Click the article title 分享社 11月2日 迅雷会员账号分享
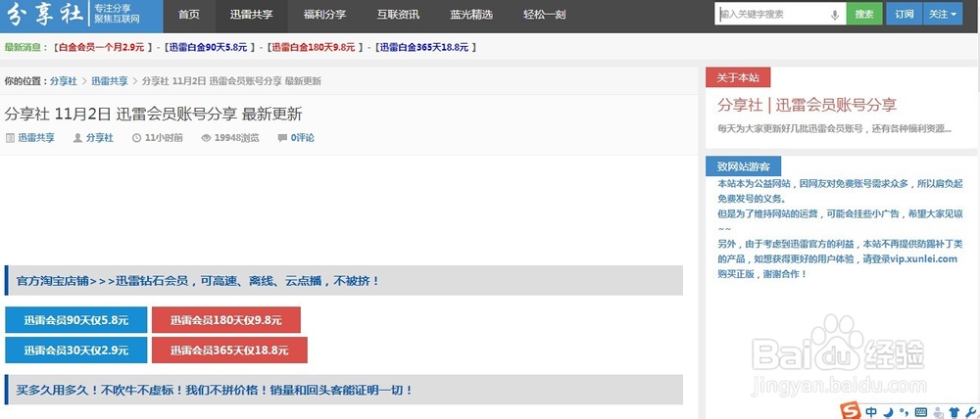This screenshot has height=419, width=980. coord(153,115)
